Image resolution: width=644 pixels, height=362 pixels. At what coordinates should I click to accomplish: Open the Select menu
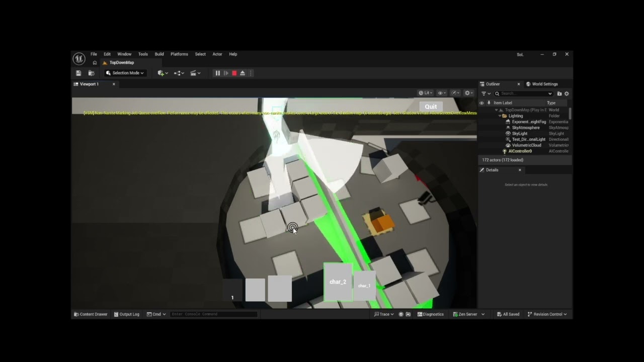(200, 54)
